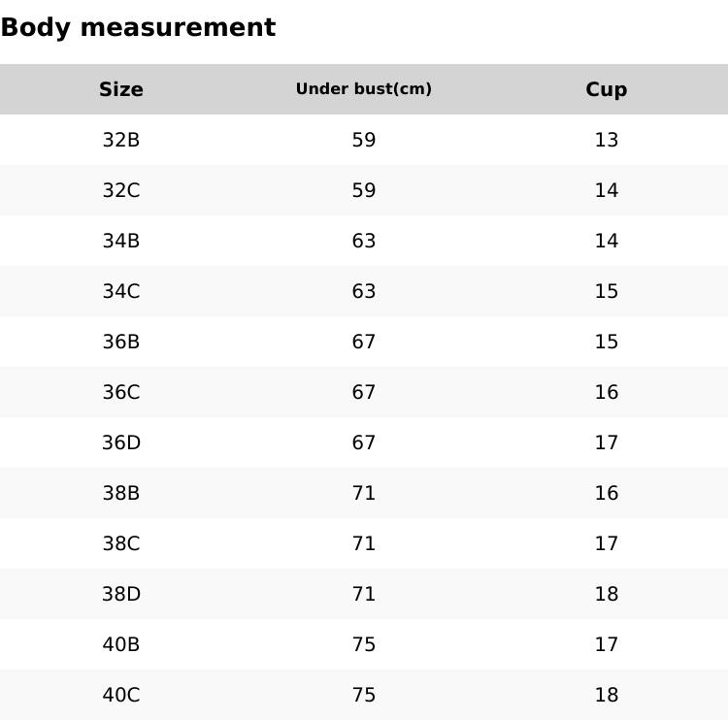Click cup value 13 in 32B row

pyautogui.click(x=607, y=140)
